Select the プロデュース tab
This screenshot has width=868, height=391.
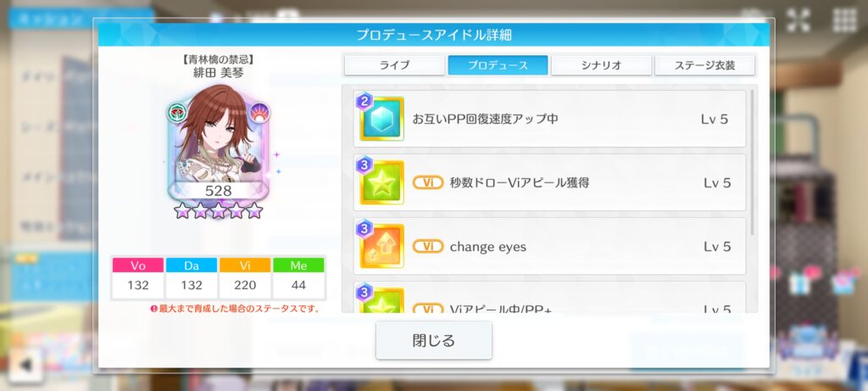click(498, 65)
